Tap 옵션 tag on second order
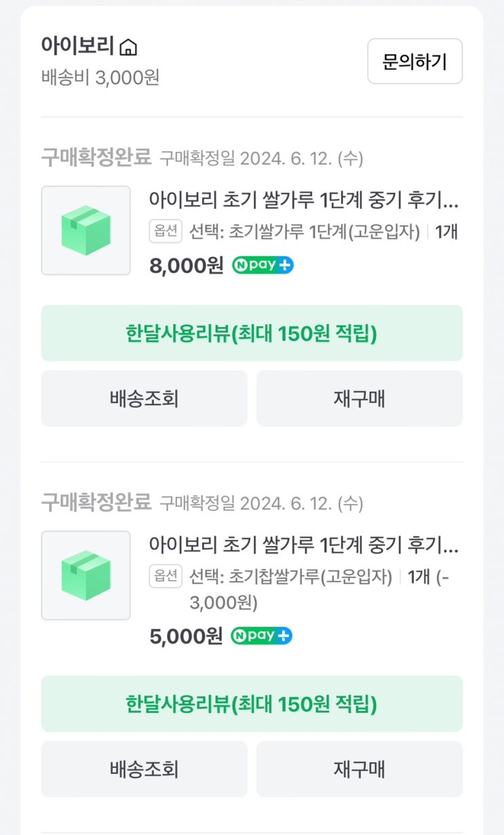 (x=166, y=577)
